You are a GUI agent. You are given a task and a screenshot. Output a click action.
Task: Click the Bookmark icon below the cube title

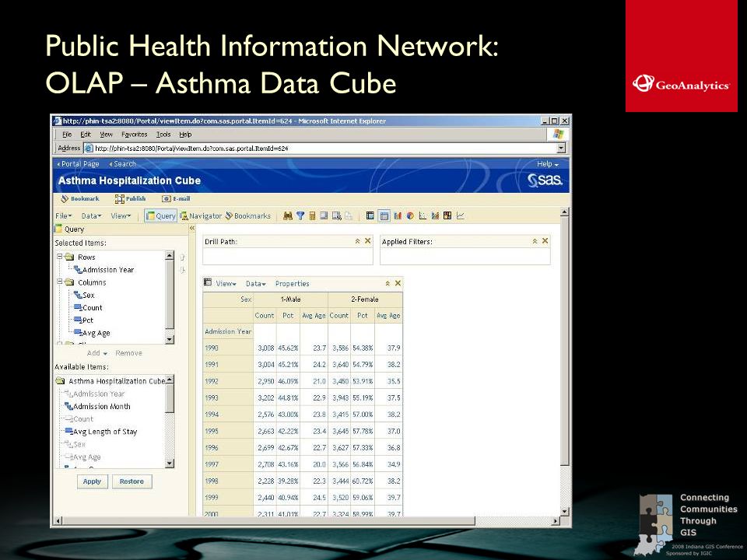coord(79,198)
